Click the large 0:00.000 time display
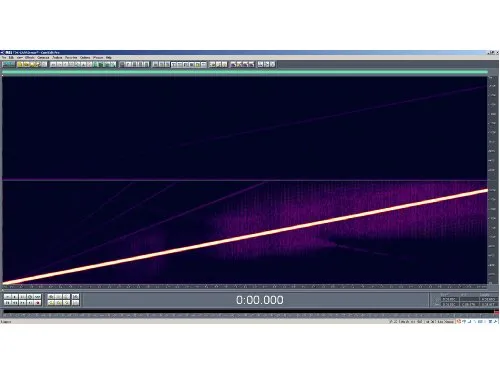This screenshot has width=500, height=375. click(x=260, y=300)
